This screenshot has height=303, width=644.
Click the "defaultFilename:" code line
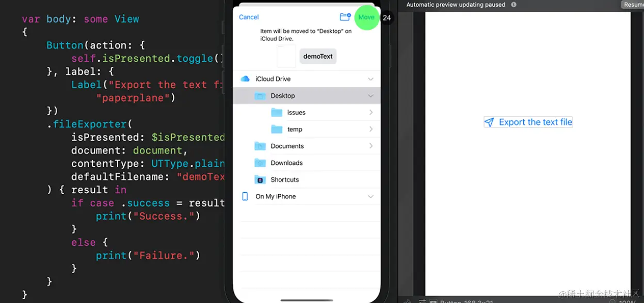pyautogui.click(x=147, y=177)
